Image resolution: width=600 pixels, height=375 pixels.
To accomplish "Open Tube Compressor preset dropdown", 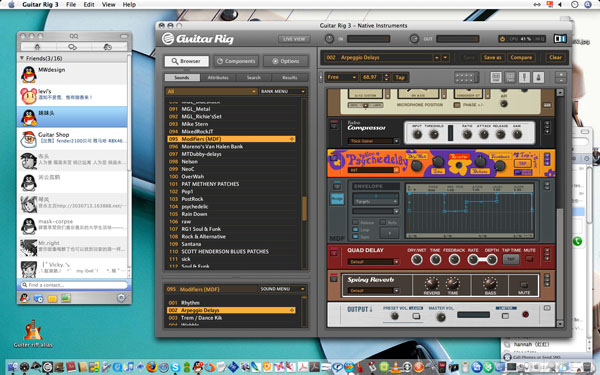I will [x=396, y=141].
